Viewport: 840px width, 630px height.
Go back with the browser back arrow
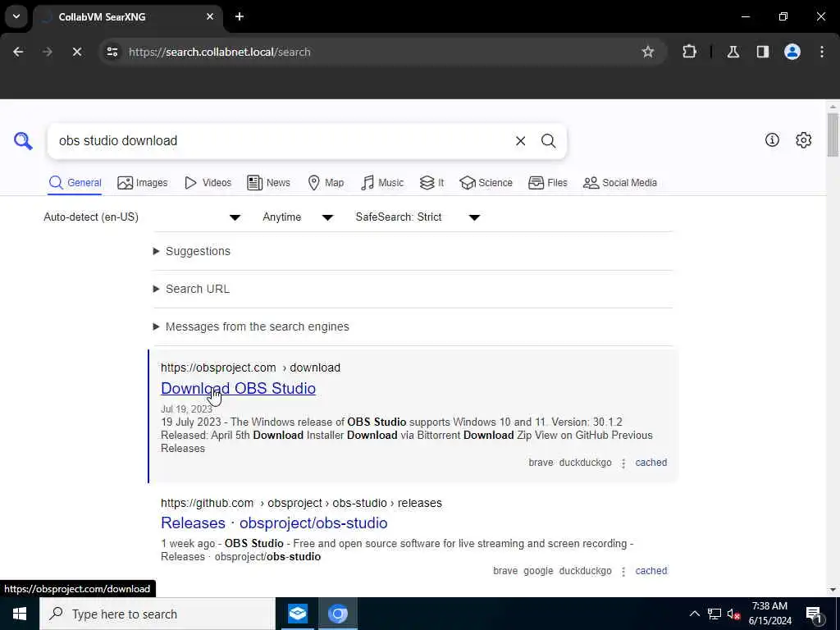click(18, 52)
